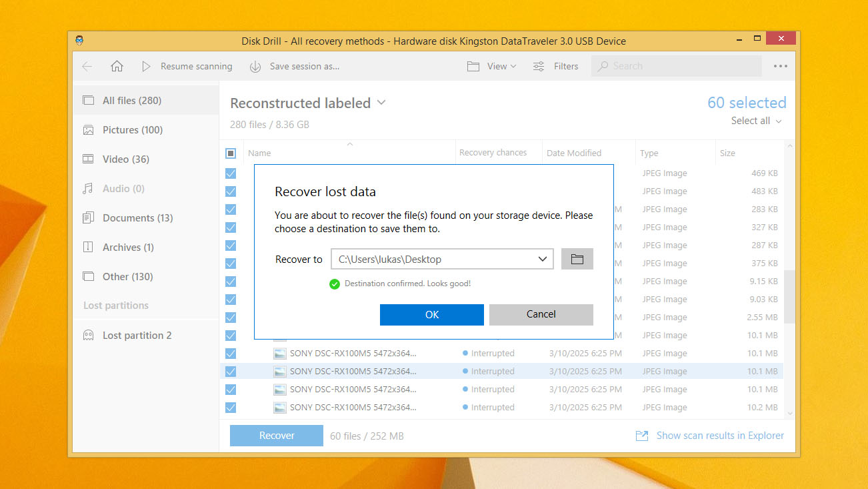Toggle the select-all checkbox in the header
The height and width of the screenshot is (489, 868).
coord(230,153)
